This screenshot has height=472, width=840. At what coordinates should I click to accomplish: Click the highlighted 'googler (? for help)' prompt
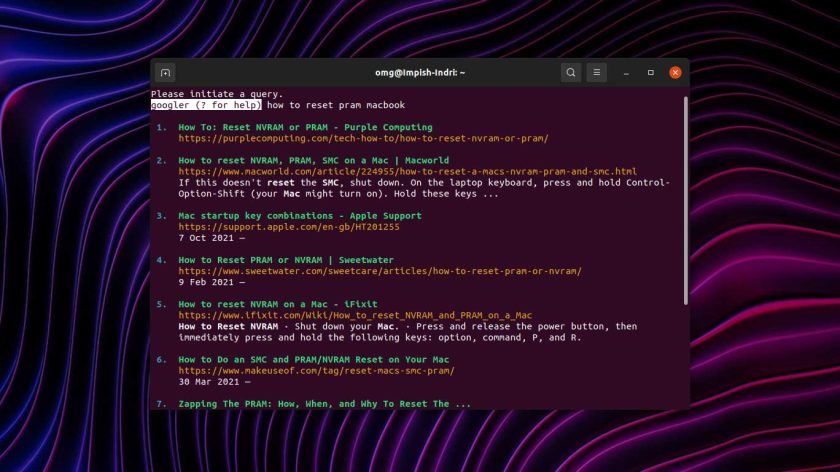pos(206,105)
